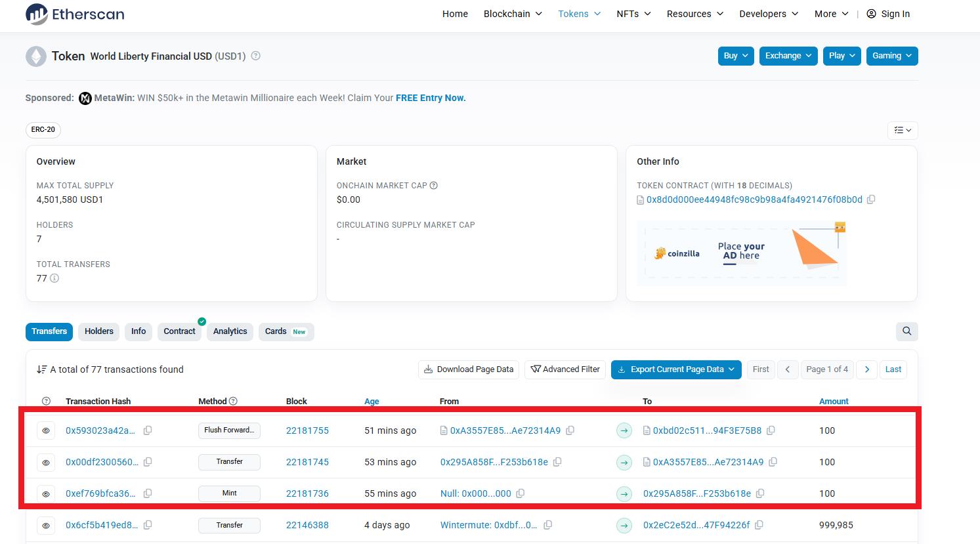Click the ERC-20 tag badge
This screenshot has height=544, width=980.
pyautogui.click(x=43, y=130)
